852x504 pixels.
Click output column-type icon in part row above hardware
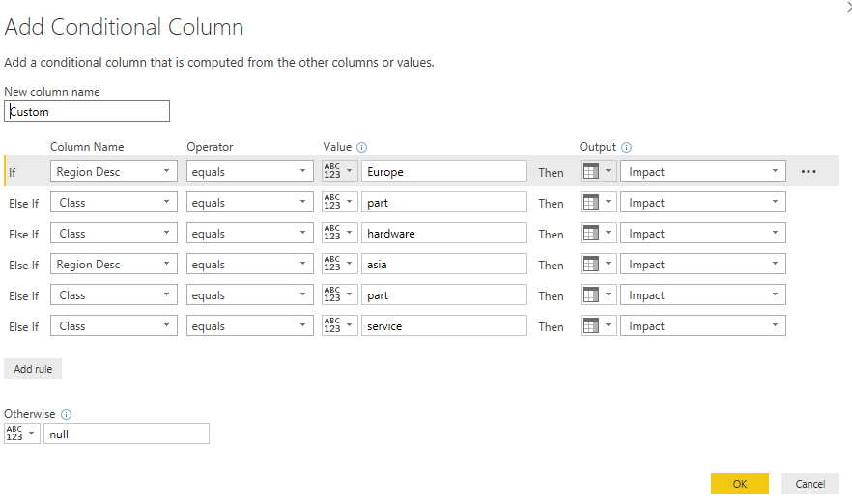click(x=598, y=202)
